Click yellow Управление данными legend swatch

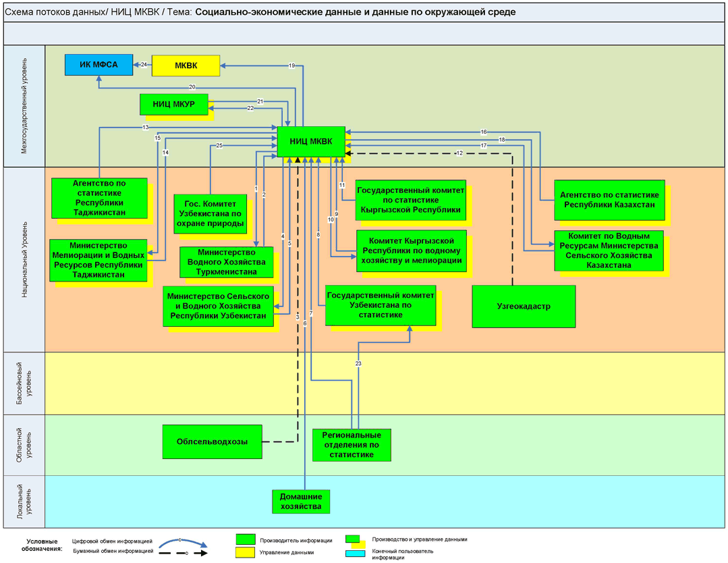246,552
